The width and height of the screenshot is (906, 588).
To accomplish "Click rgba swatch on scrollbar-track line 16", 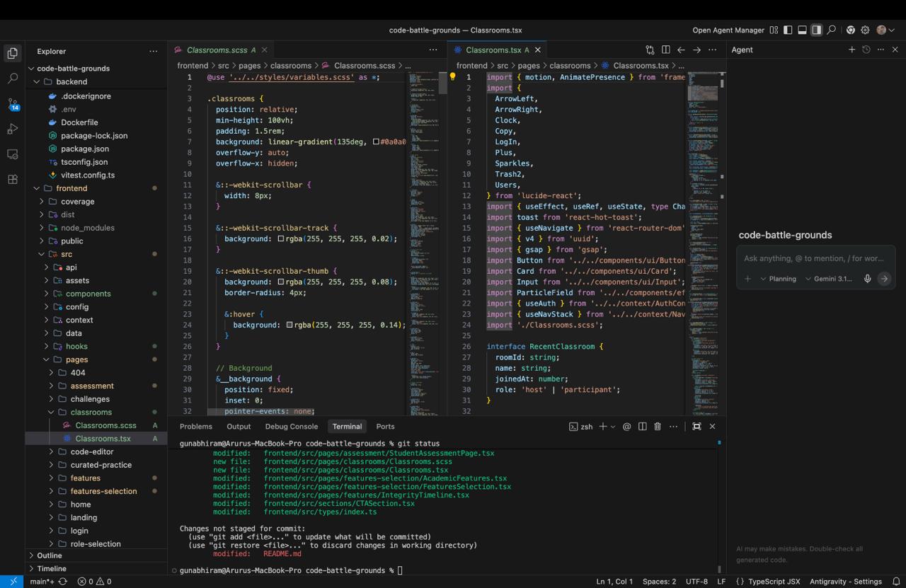I will tap(281, 239).
